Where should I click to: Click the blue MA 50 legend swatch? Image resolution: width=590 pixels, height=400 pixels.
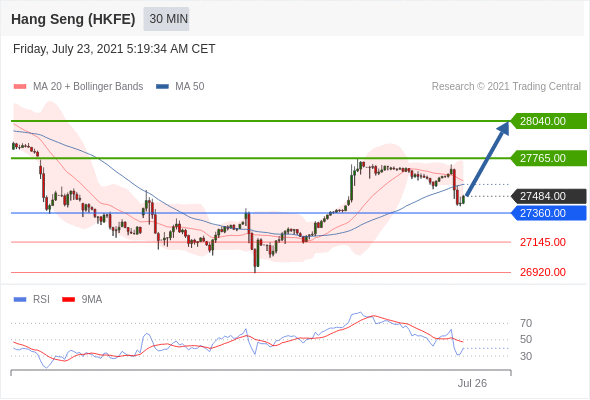163,87
